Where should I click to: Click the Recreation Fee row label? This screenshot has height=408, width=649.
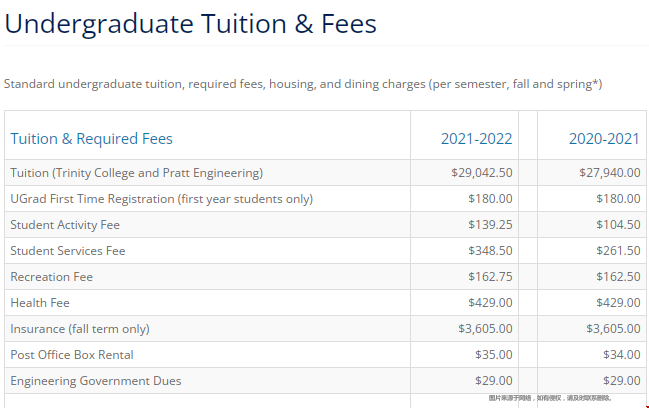pos(51,277)
